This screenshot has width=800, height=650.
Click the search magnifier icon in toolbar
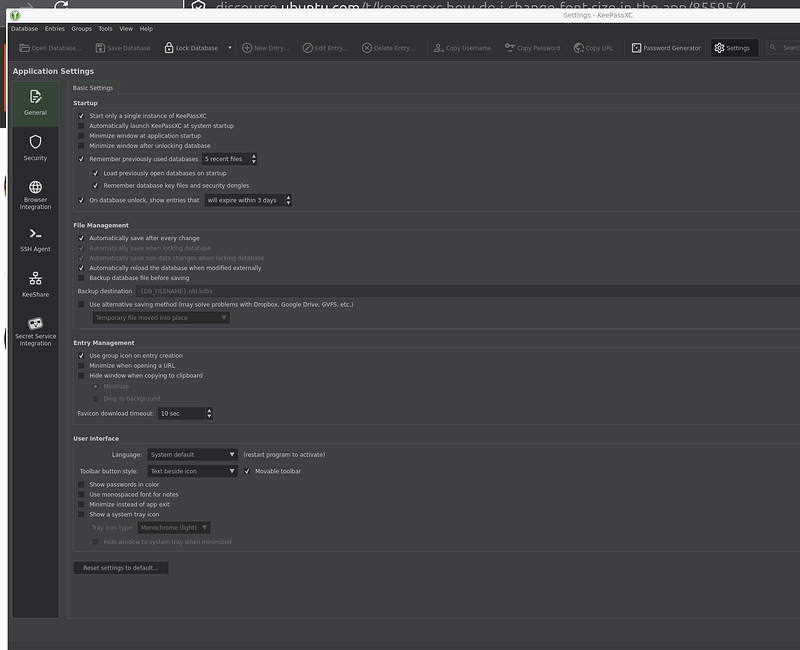(x=773, y=47)
